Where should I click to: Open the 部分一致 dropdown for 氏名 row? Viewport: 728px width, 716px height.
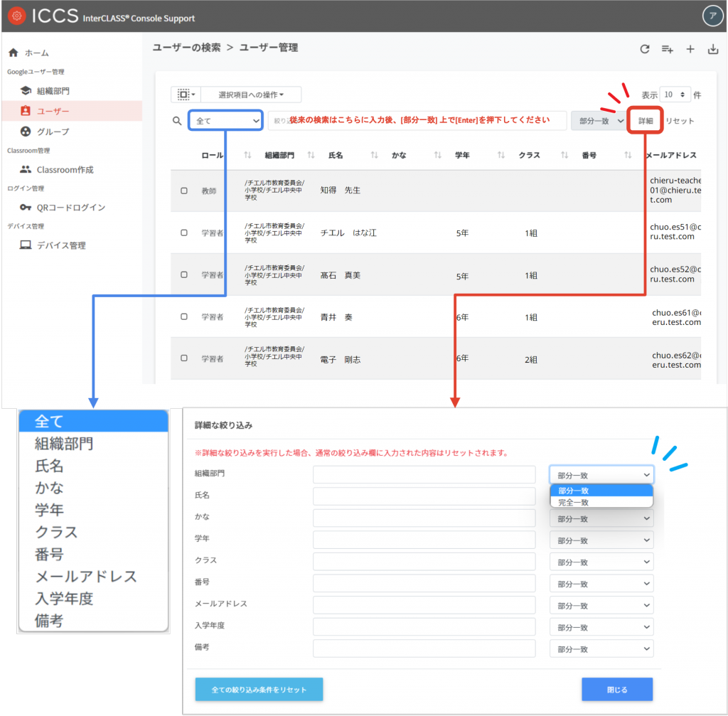point(601,497)
